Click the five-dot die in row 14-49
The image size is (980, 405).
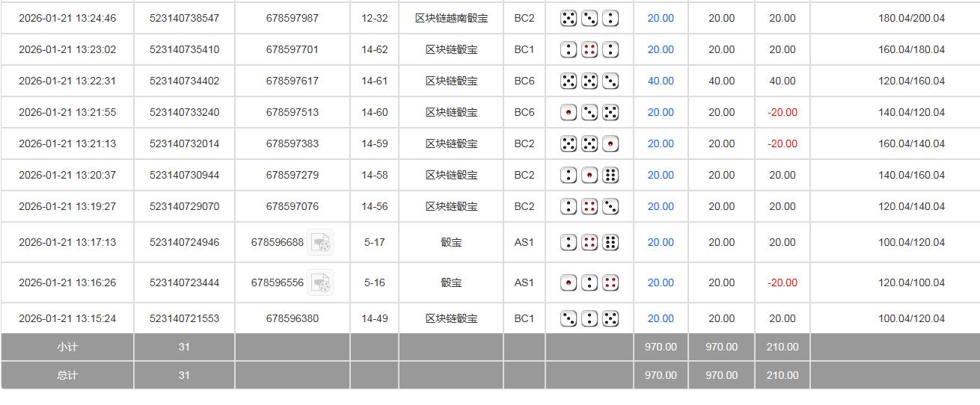[610, 318]
